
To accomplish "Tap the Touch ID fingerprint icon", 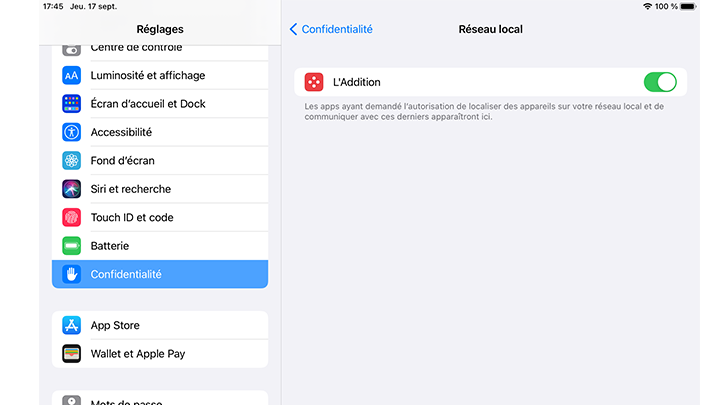I will (x=72, y=218).
